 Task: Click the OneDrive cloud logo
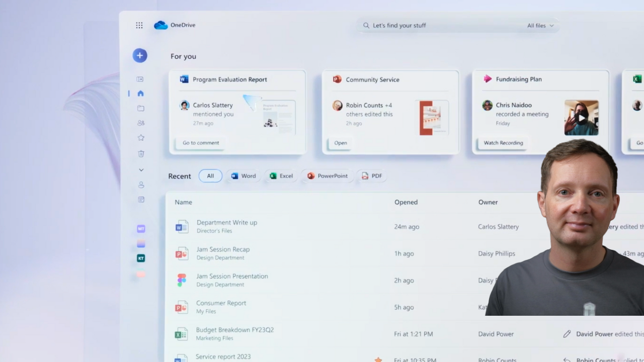pos(160,25)
